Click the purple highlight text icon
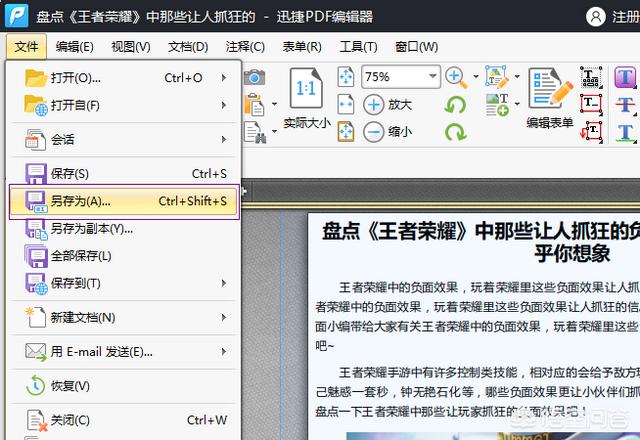This screenshot has height=440, width=640. click(626, 77)
